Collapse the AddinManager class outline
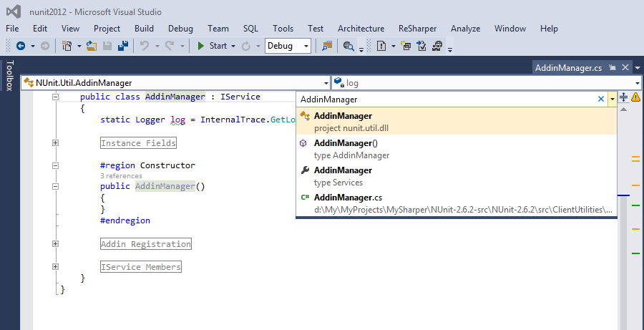The image size is (644, 330). pos(55,97)
